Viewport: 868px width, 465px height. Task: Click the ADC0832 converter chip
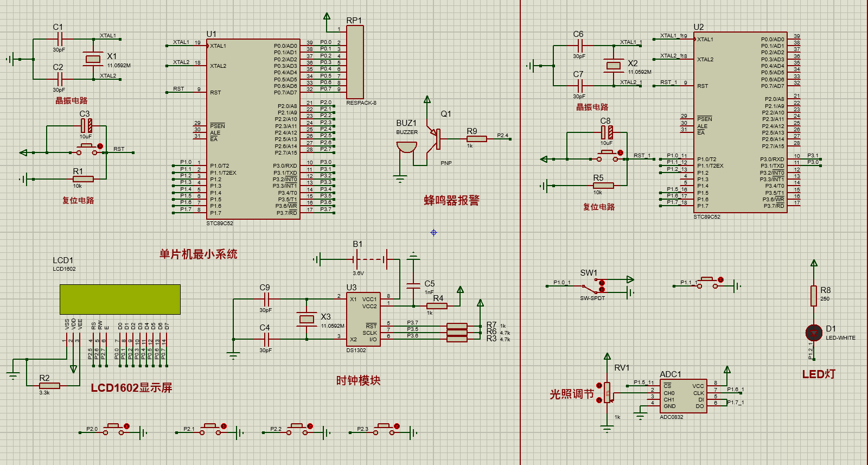click(x=684, y=396)
